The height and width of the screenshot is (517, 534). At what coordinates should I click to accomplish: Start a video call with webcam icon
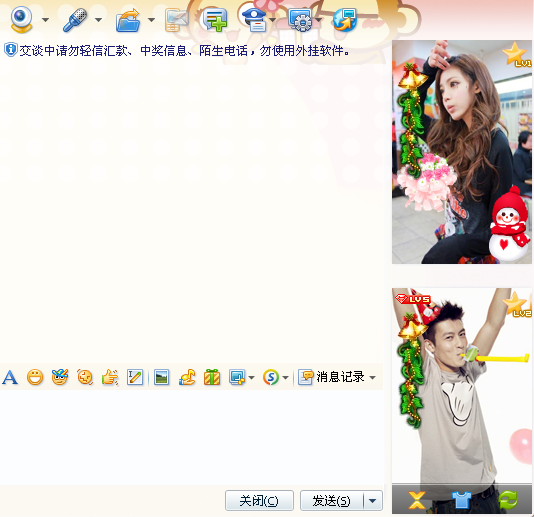click(x=21, y=19)
